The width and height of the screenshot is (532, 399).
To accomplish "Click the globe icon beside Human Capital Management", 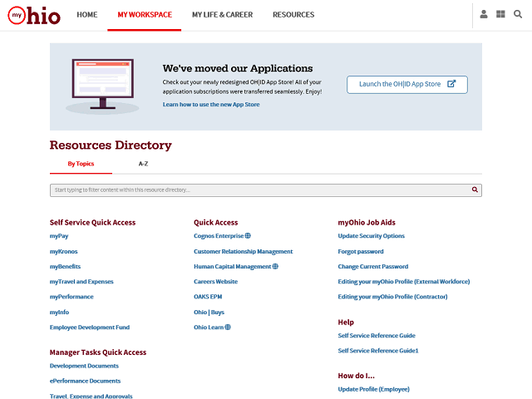I will point(275,267).
